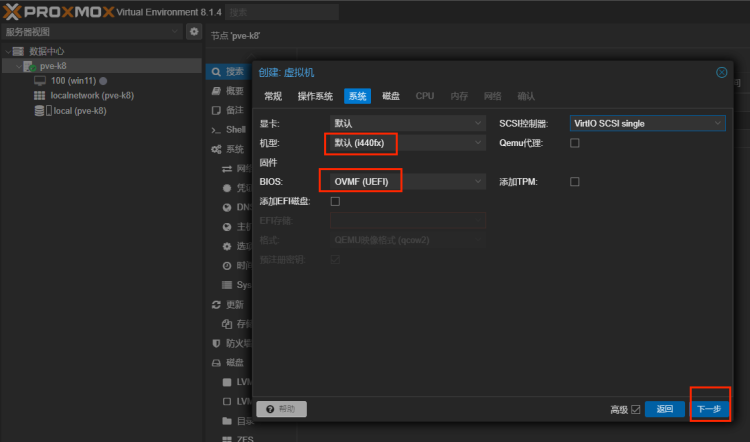Open the EFI存储 dropdown
The width and height of the screenshot is (750, 442).
pos(408,221)
